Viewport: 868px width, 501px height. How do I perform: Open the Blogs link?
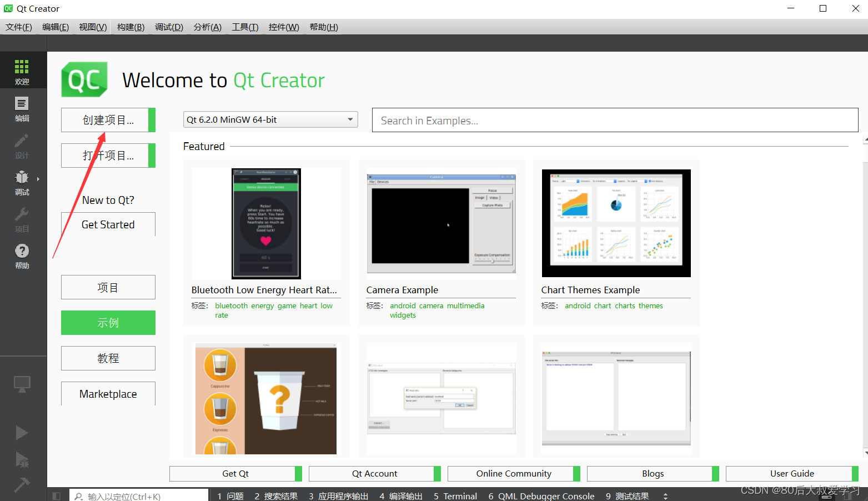[x=653, y=473]
